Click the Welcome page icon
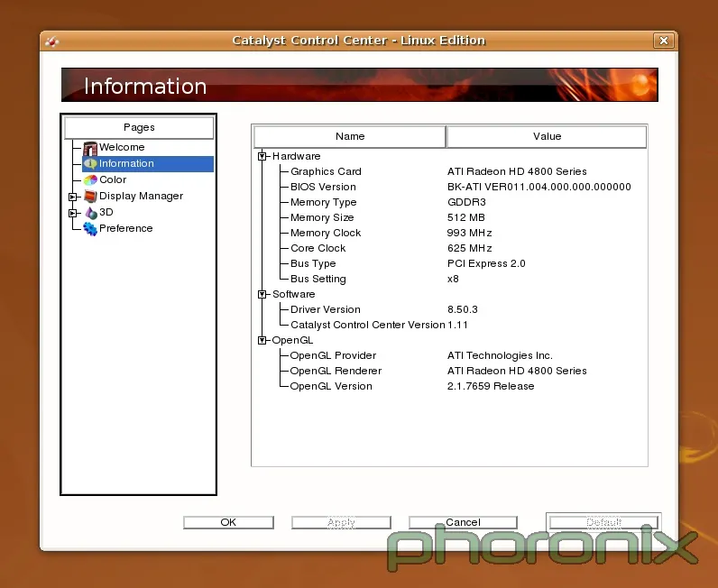 tap(90, 148)
